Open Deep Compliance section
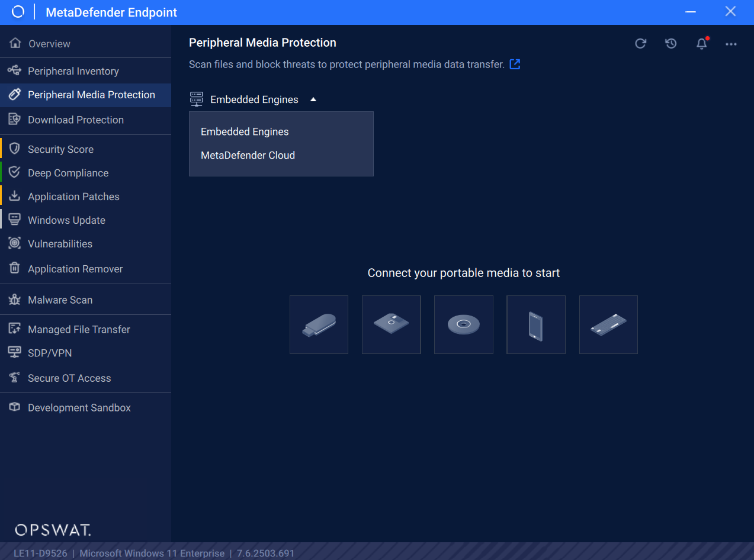Image resolution: width=754 pixels, height=560 pixels. tap(85, 173)
